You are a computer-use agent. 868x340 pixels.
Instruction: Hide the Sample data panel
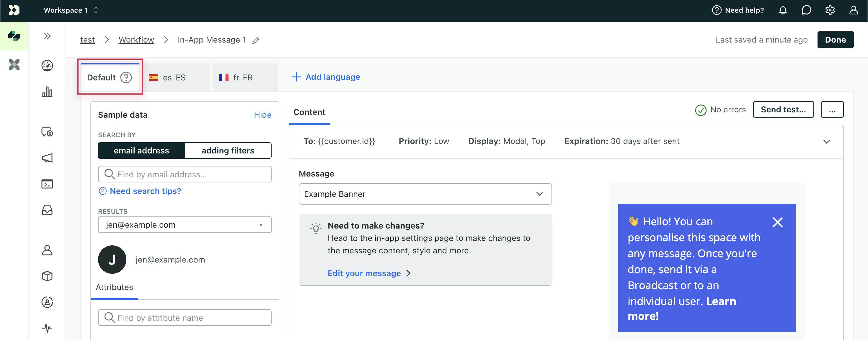[262, 115]
